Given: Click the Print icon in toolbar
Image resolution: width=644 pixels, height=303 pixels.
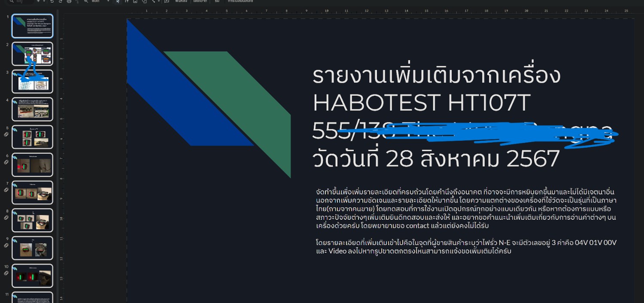Looking at the screenshot, I should click(69, 1).
